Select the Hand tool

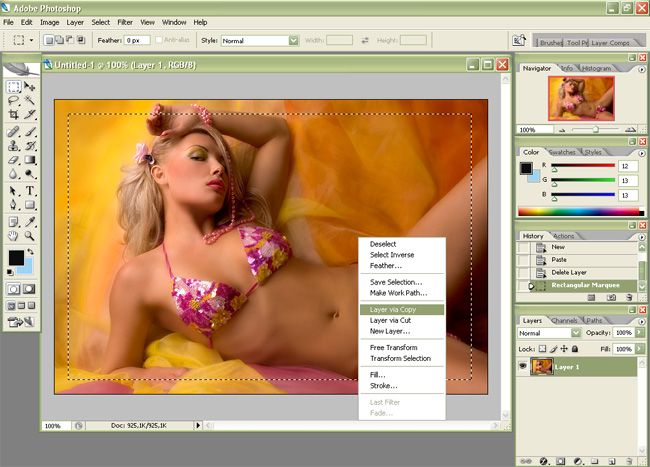14,236
